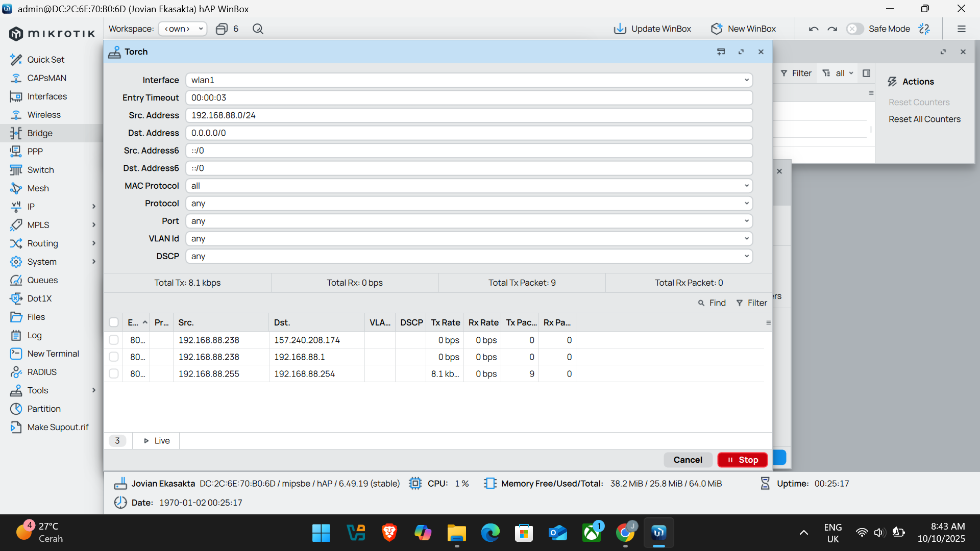The width and height of the screenshot is (980, 551).
Task: Click Find in Torch table toolbar
Action: [x=712, y=303]
